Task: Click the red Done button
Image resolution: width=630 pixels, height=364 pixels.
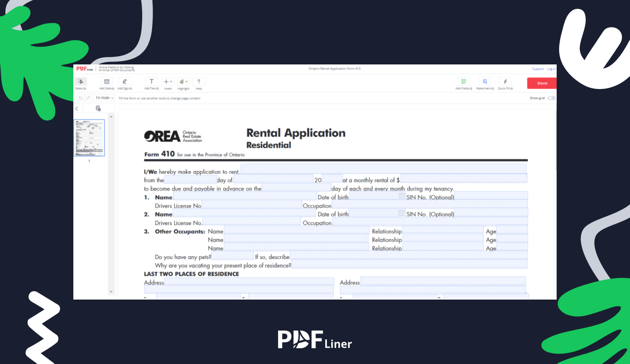Action: pos(542,83)
